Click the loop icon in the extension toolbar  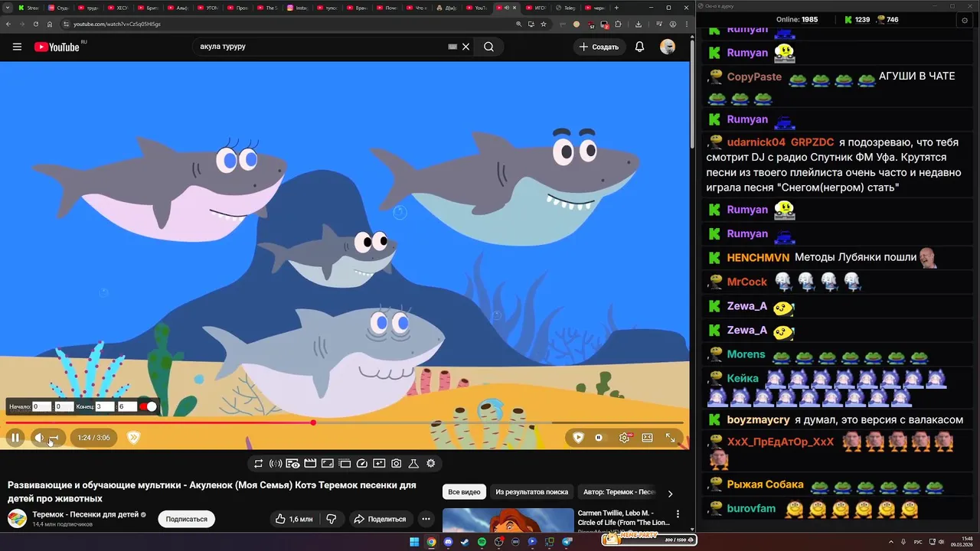click(259, 463)
